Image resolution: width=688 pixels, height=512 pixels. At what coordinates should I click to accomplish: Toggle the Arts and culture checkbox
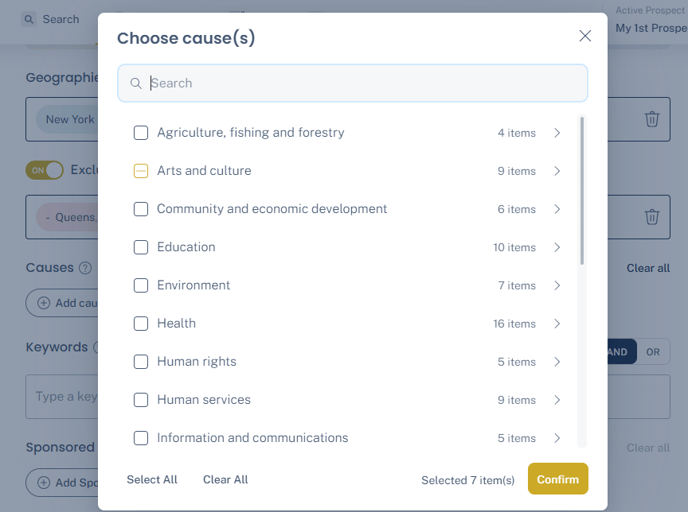[141, 171]
